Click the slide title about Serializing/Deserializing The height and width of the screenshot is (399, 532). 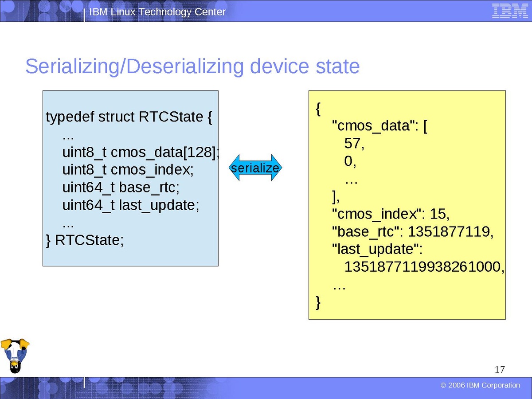(192, 66)
